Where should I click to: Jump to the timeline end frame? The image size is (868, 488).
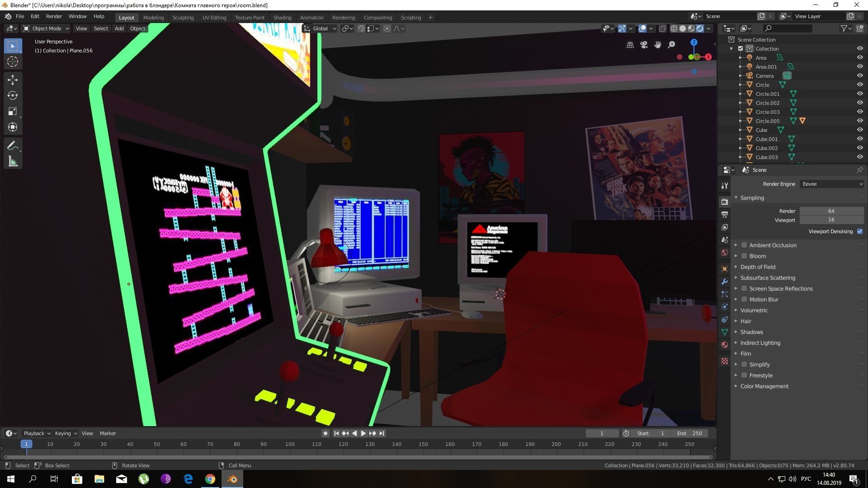382,433
